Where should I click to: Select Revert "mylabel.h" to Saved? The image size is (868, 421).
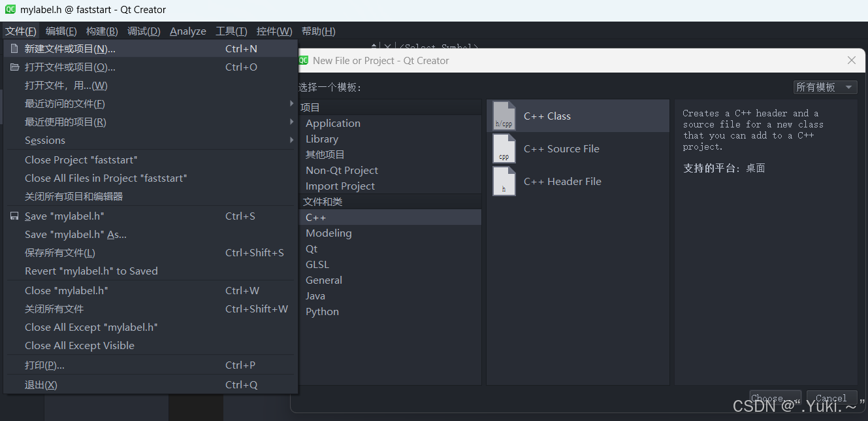tap(151, 271)
